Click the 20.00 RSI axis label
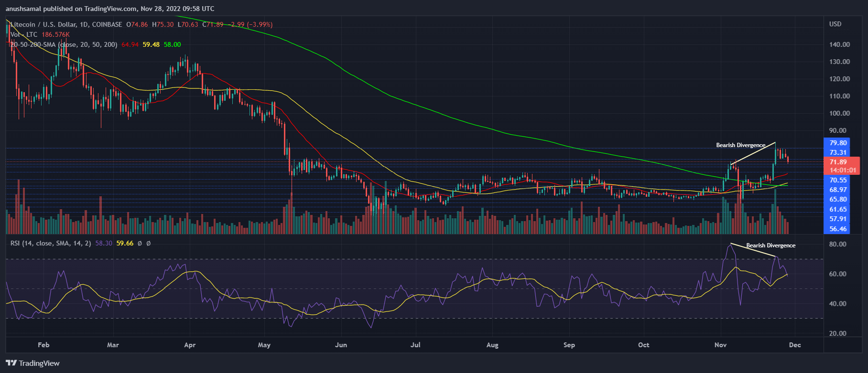The width and height of the screenshot is (868, 373). click(838, 333)
